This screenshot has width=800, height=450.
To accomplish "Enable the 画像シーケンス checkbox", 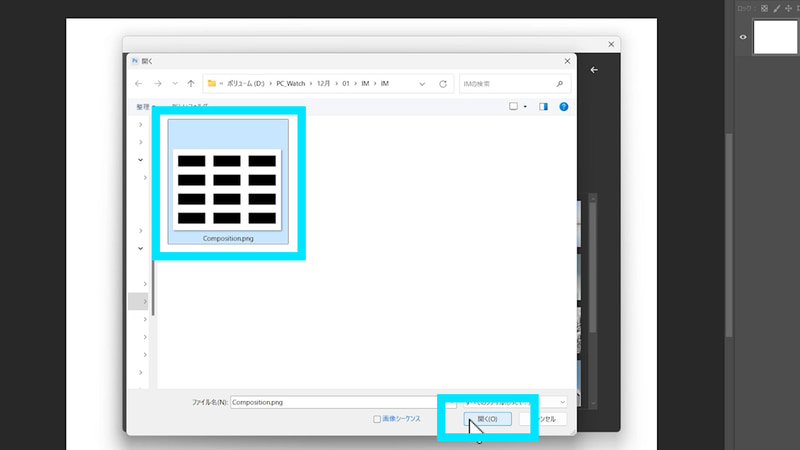I will 377,419.
